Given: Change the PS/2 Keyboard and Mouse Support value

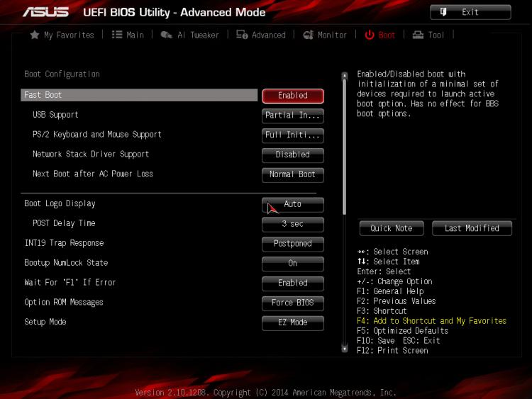Looking at the screenshot, I should point(293,135).
